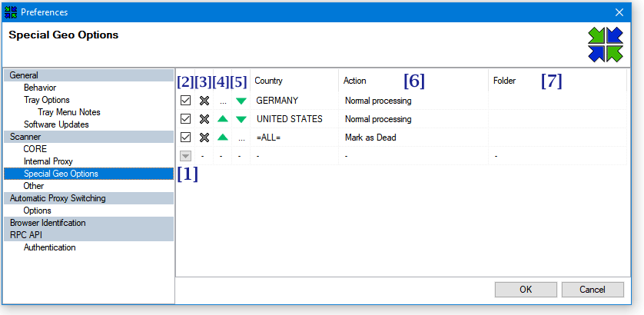Click the Mark as Dead action cell
This screenshot has width=644, height=315.
coord(413,138)
